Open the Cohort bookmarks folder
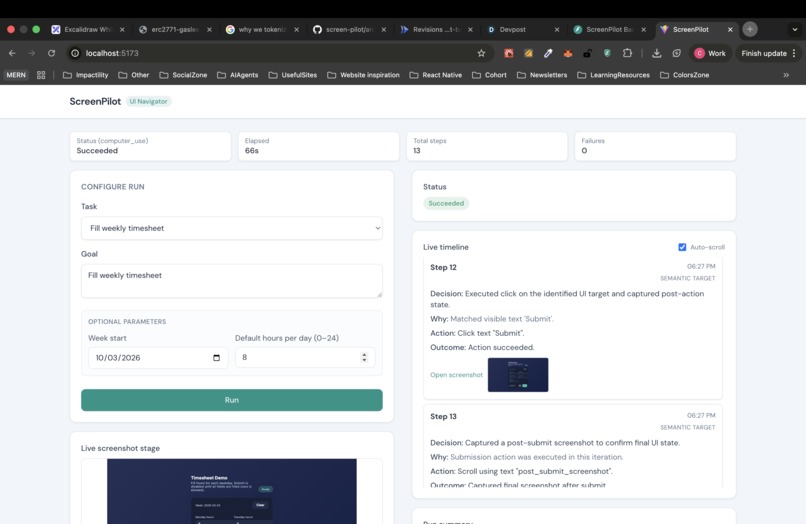The image size is (806, 524). (x=489, y=75)
